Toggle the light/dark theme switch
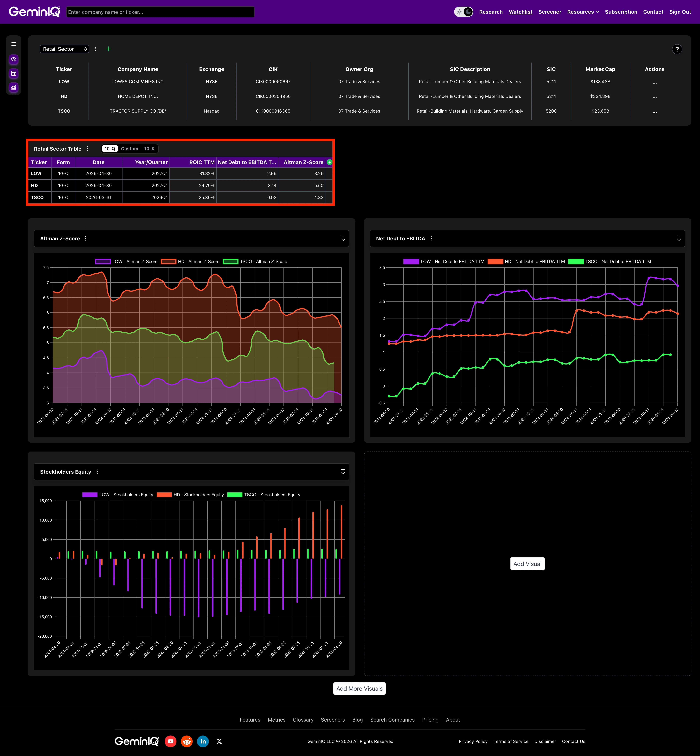The image size is (700, 756). (x=464, y=12)
